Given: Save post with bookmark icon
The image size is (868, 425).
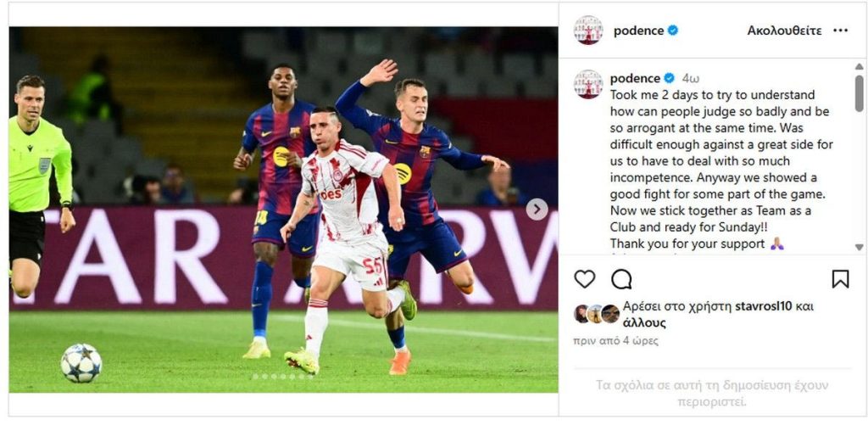Looking at the screenshot, I should click(840, 279).
